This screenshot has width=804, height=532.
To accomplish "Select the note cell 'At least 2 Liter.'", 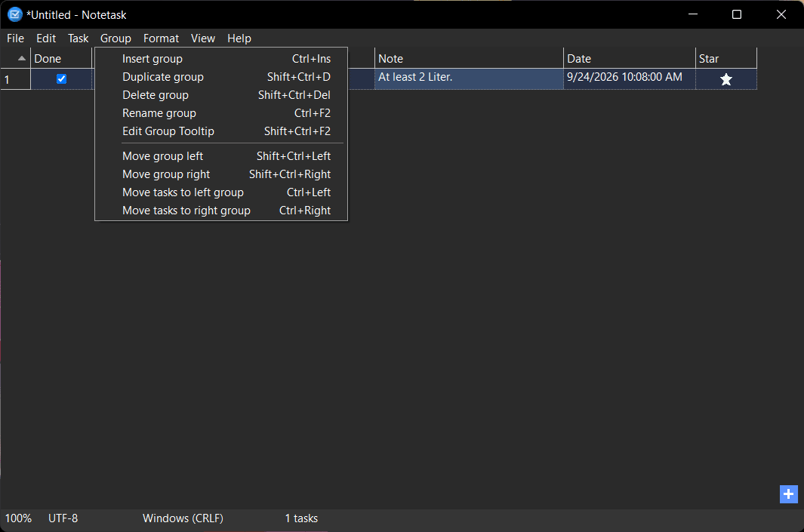I will (469, 79).
